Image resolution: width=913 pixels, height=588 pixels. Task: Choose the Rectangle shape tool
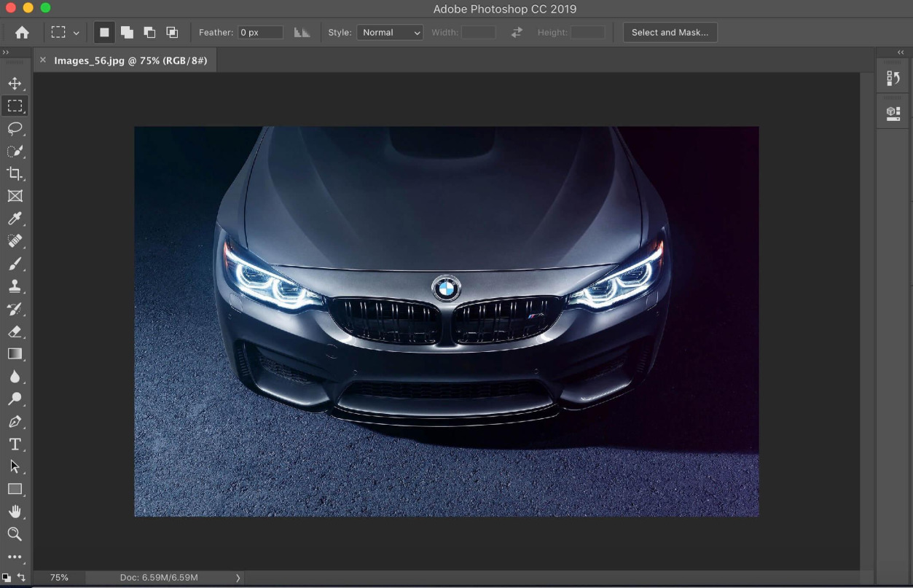point(15,490)
